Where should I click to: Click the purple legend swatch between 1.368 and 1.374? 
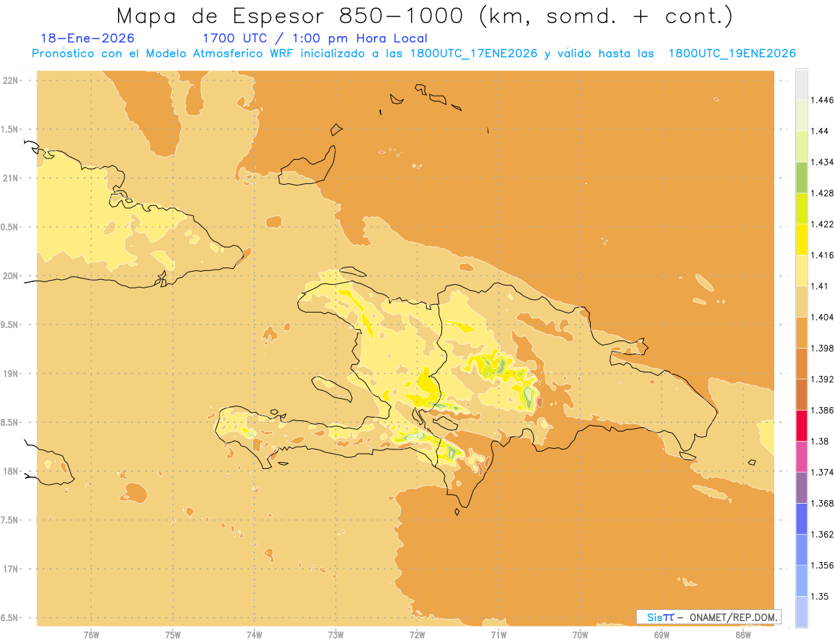801,488
